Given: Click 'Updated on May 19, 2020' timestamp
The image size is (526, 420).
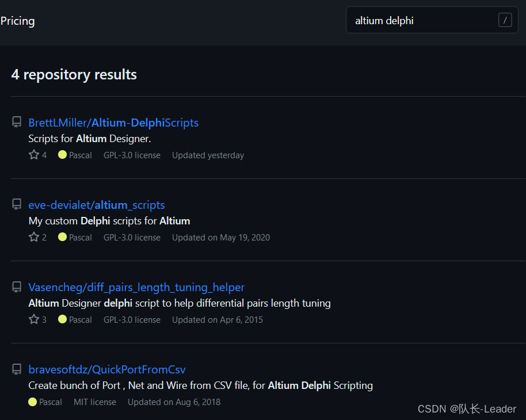Looking at the screenshot, I should [x=220, y=238].
